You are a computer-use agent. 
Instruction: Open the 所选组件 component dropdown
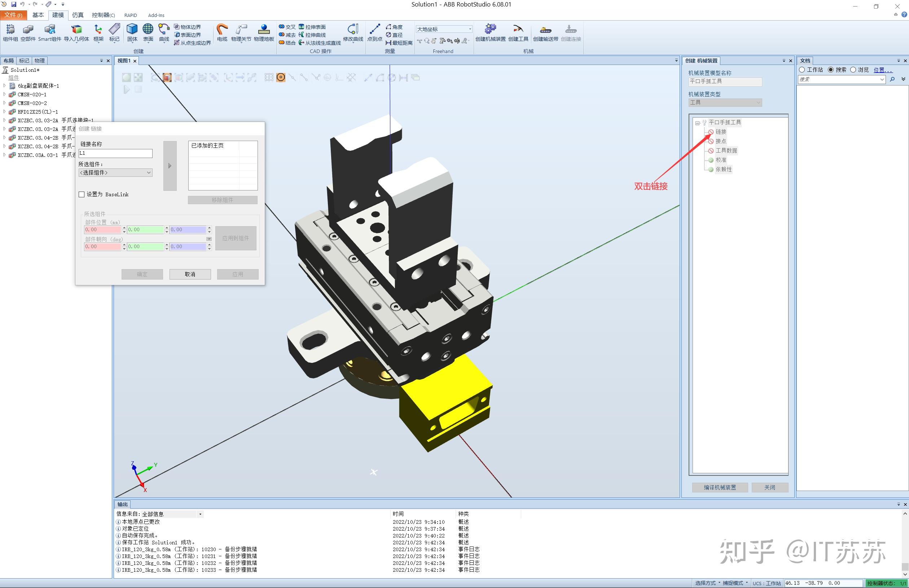click(x=115, y=172)
